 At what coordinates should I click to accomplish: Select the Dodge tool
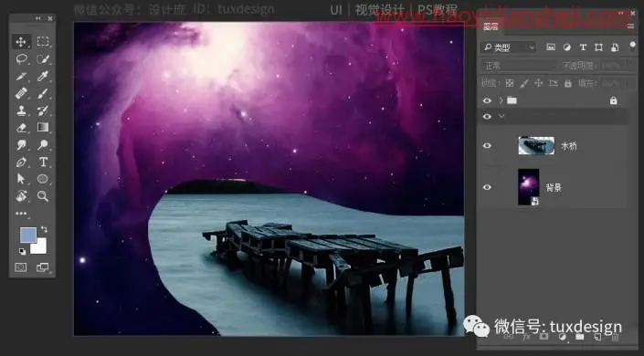[x=43, y=144]
